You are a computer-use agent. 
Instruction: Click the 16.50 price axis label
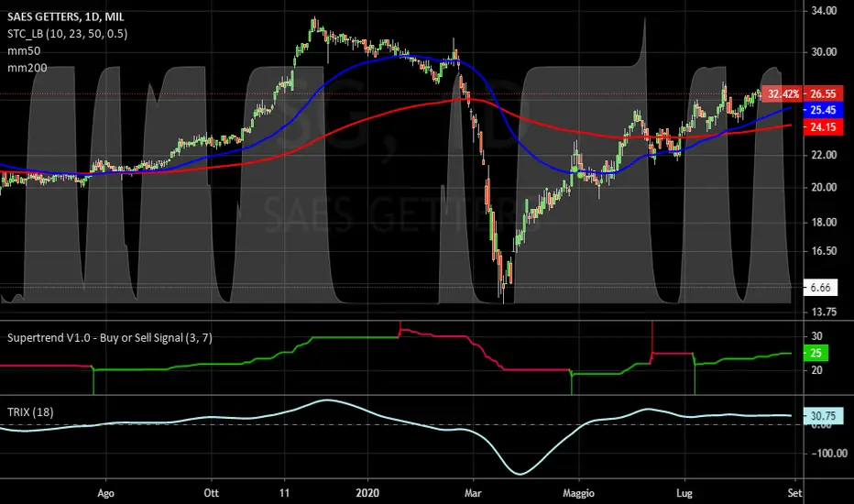[824, 251]
